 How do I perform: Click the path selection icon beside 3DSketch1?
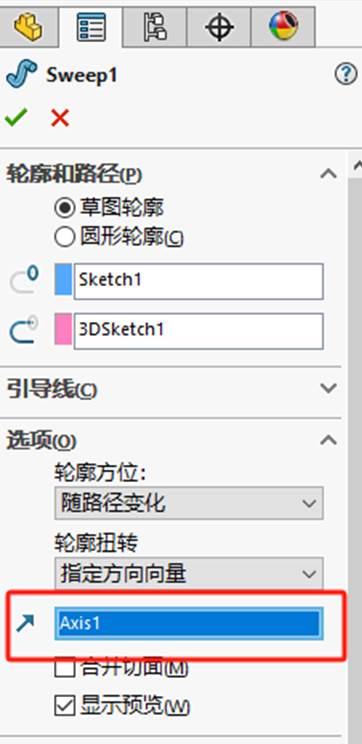[x=24, y=329]
